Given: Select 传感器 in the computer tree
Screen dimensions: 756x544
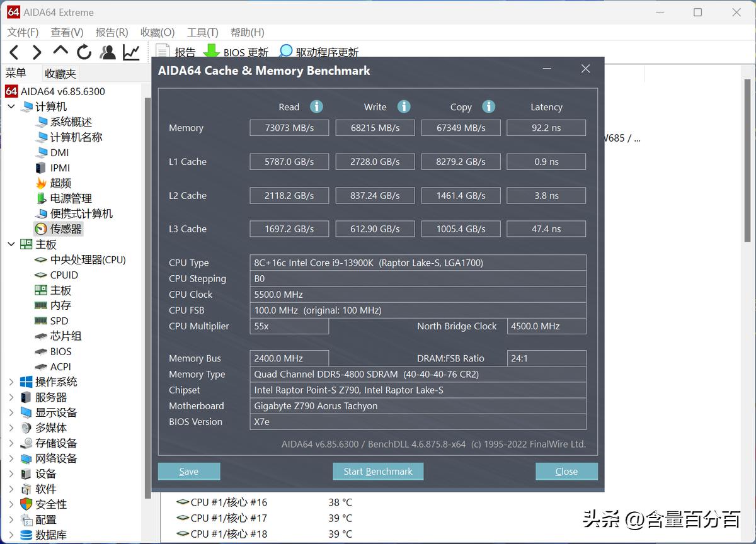Looking at the screenshot, I should [x=65, y=229].
